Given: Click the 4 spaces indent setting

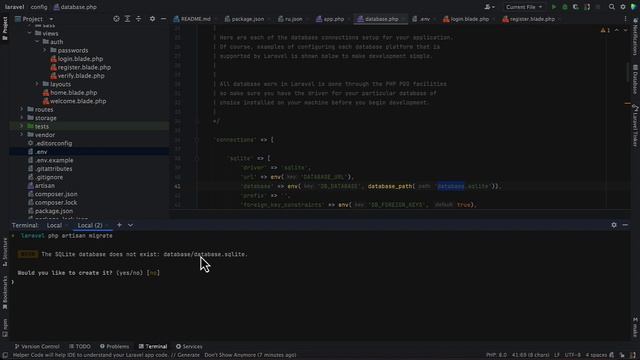Looking at the screenshot, I should [596, 355].
